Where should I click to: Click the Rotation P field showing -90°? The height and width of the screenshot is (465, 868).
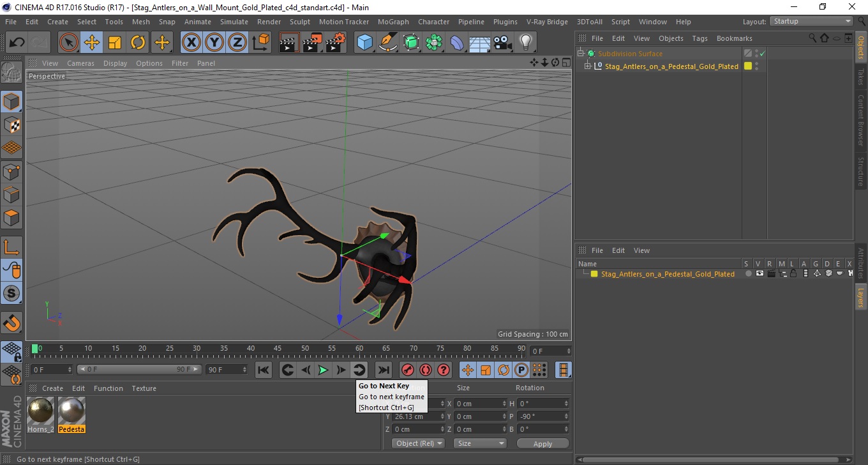(x=542, y=416)
